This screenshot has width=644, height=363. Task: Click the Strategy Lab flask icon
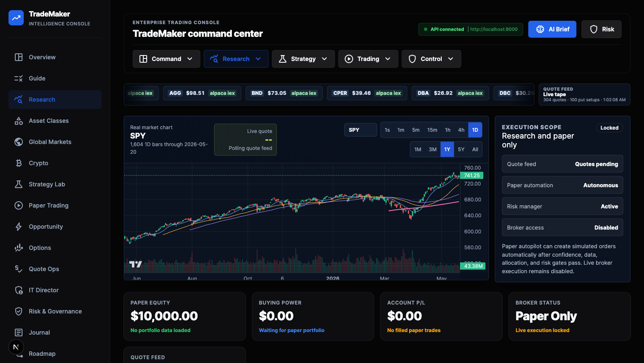(19, 184)
